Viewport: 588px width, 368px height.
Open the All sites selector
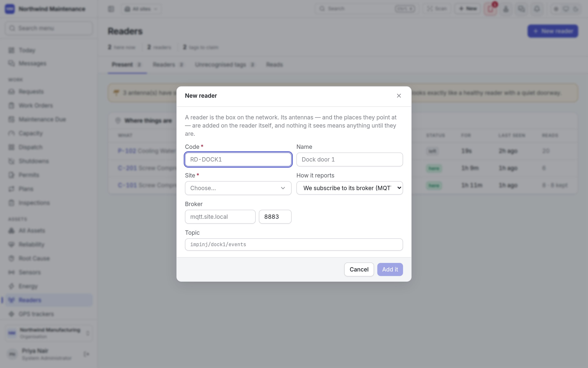(141, 9)
